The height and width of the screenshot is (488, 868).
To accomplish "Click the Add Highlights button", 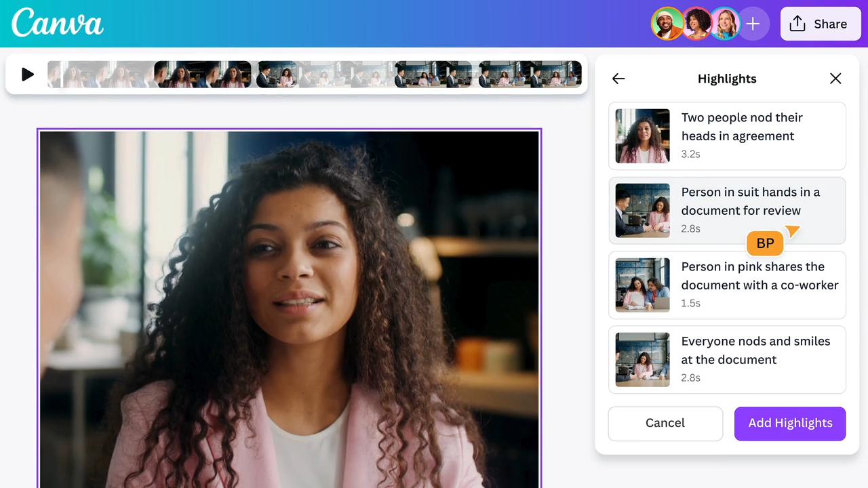I will 790,423.
